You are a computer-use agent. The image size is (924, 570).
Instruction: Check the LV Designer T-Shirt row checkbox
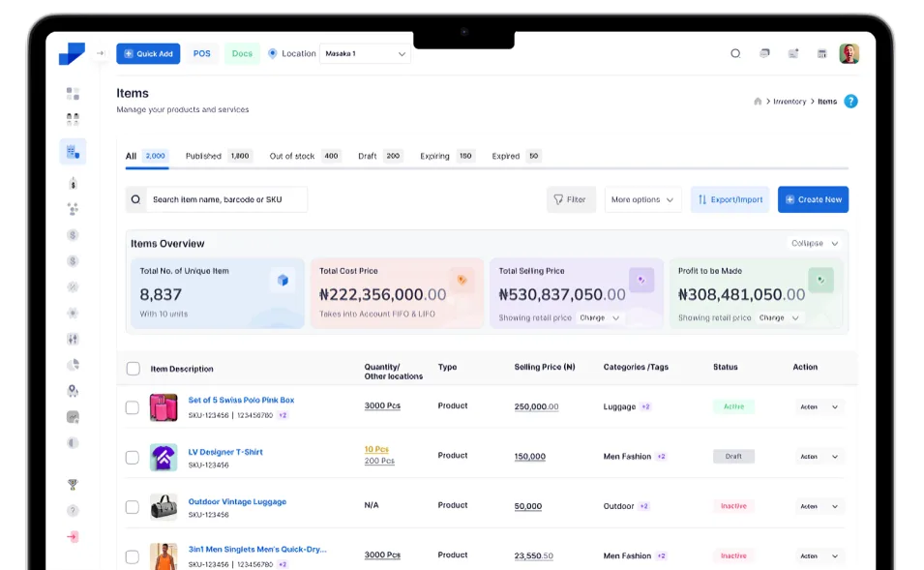(132, 457)
